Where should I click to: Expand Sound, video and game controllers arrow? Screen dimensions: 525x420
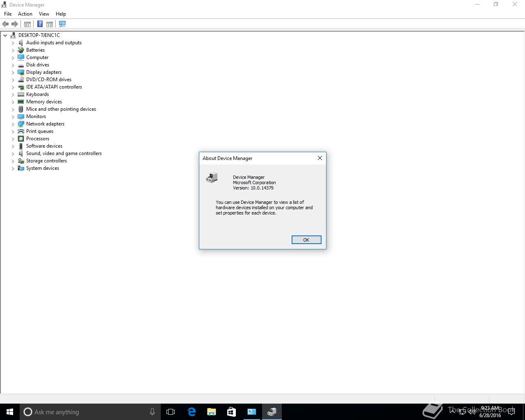pos(13,153)
